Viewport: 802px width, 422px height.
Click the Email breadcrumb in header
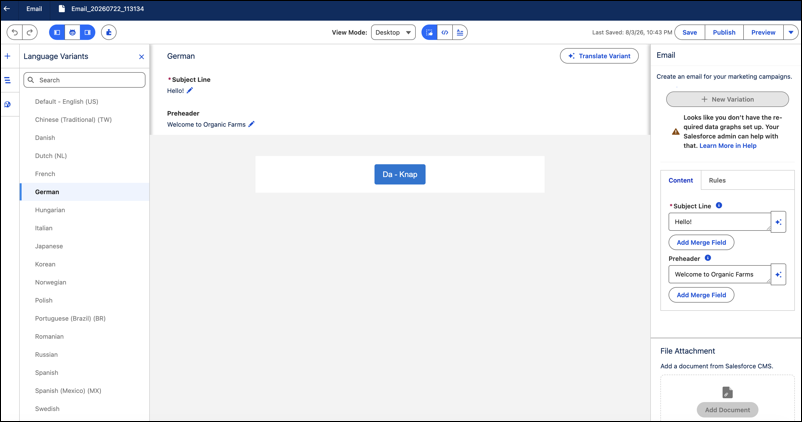coord(34,9)
